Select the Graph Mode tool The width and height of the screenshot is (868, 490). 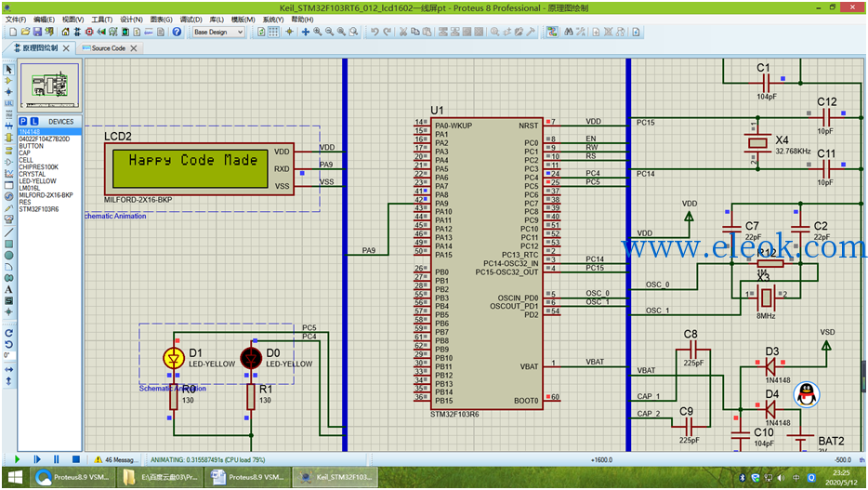coord(9,173)
